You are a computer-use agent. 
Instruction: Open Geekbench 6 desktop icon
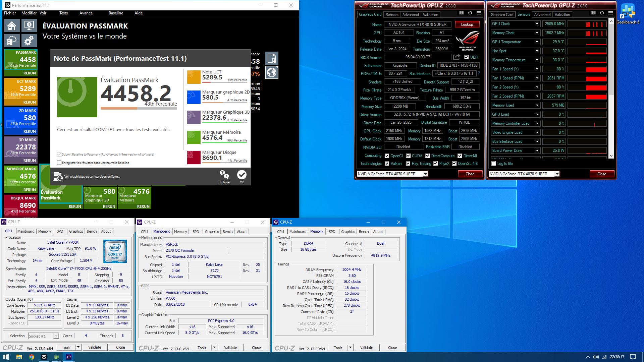coord(628,14)
